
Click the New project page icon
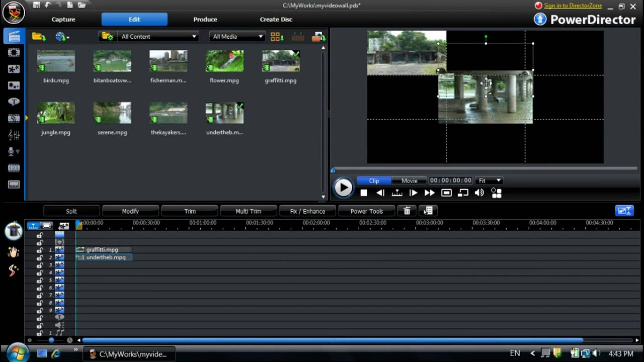[70, 5]
